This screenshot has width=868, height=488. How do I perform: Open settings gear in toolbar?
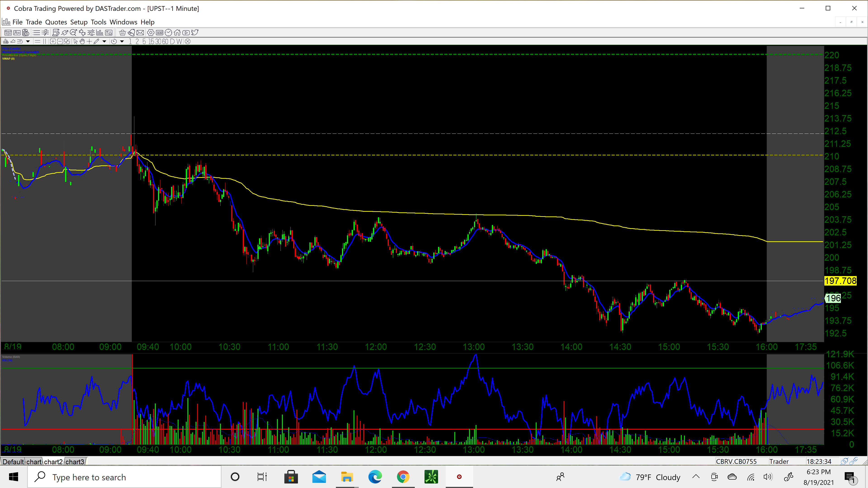pos(151,33)
